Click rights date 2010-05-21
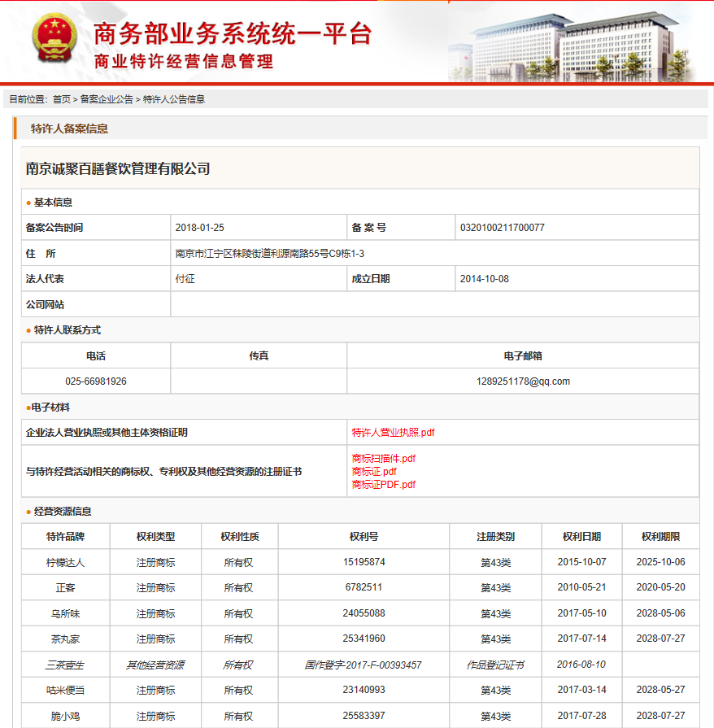 click(581, 587)
